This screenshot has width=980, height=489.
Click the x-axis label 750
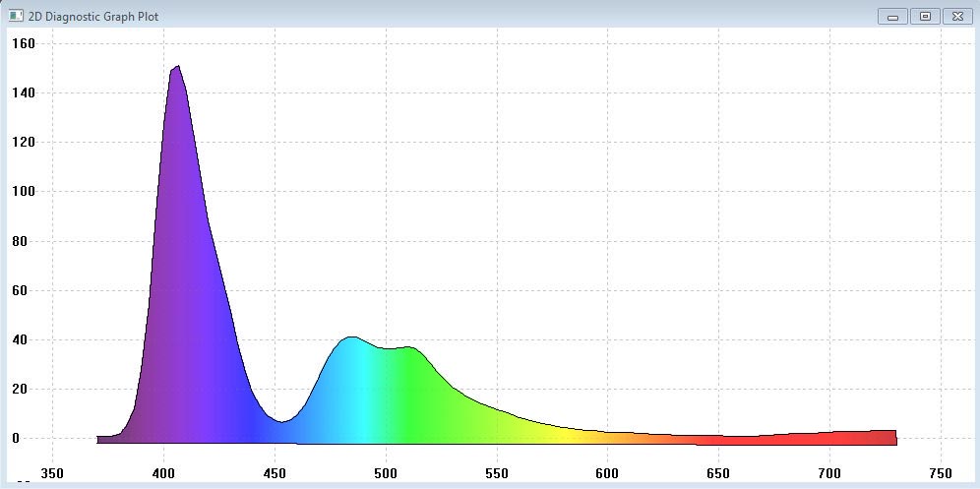click(942, 472)
